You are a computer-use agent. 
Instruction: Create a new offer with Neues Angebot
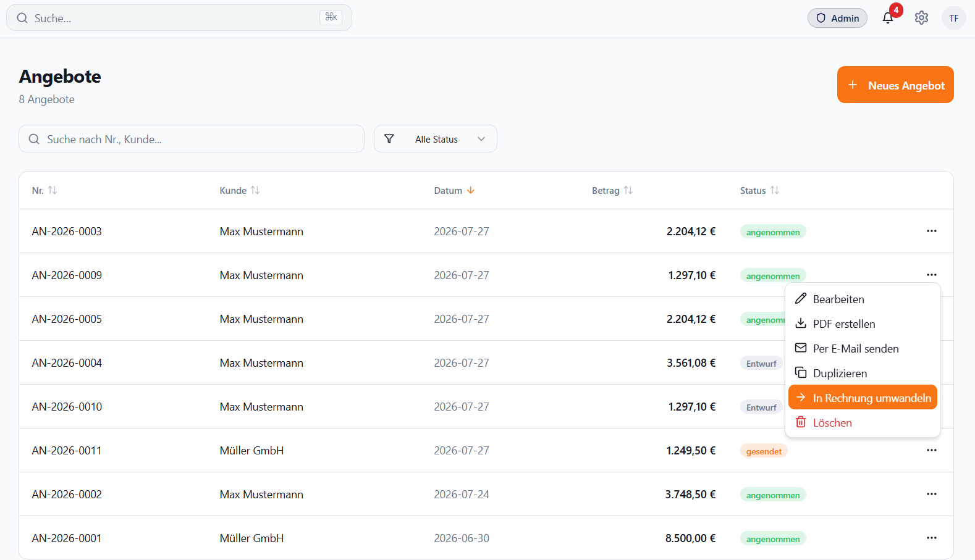point(895,85)
